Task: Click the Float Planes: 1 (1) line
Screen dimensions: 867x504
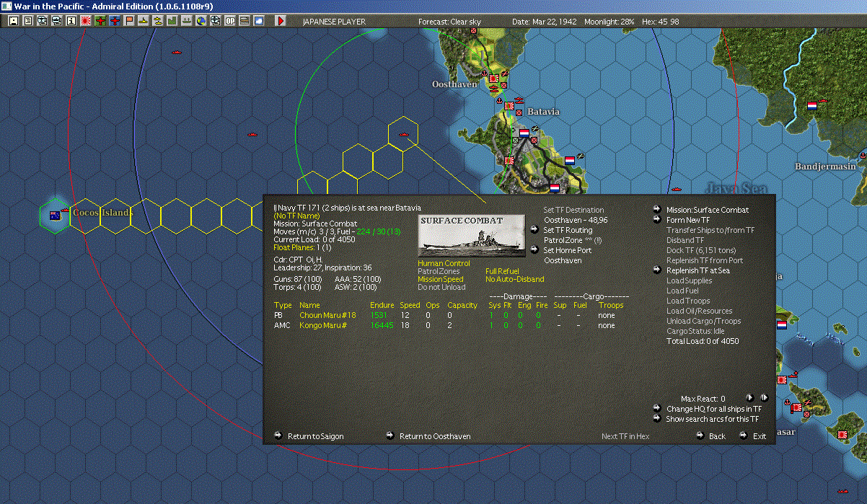Action: coord(302,247)
